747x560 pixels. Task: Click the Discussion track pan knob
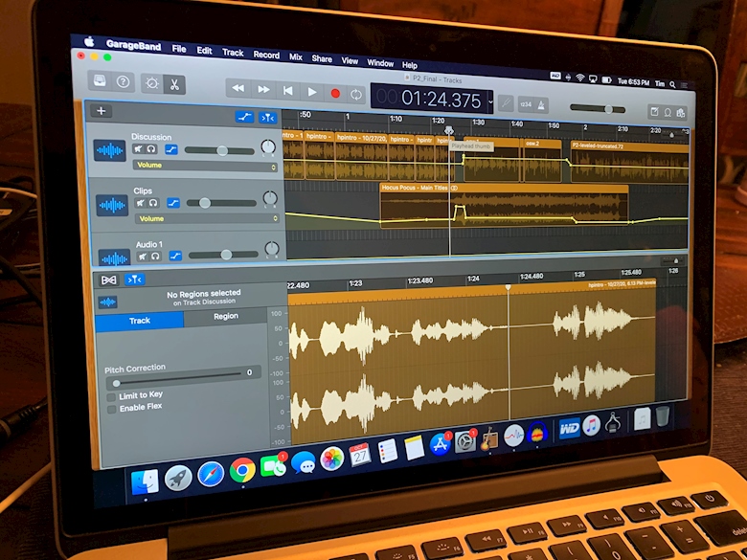click(x=268, y=147)
